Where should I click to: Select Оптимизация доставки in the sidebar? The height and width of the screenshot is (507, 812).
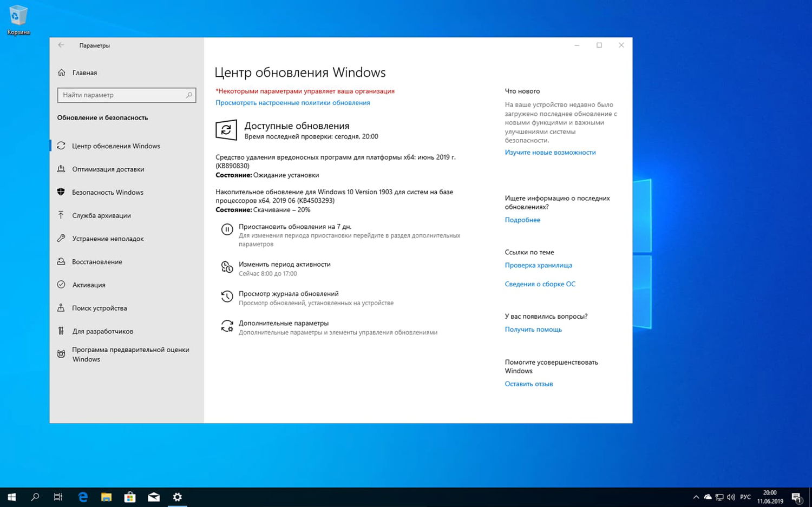pyautogui.click(x=108, y=169)
